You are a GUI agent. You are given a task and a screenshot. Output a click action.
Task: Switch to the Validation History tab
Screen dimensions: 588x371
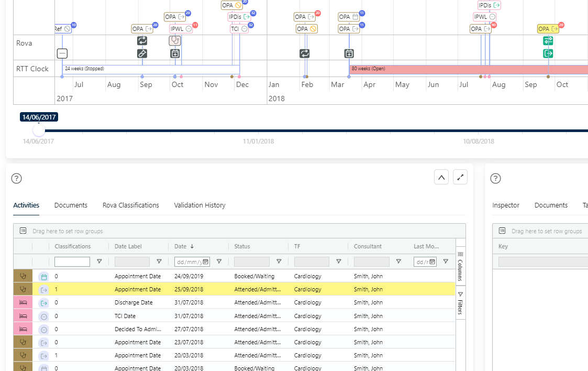(199, 205)
